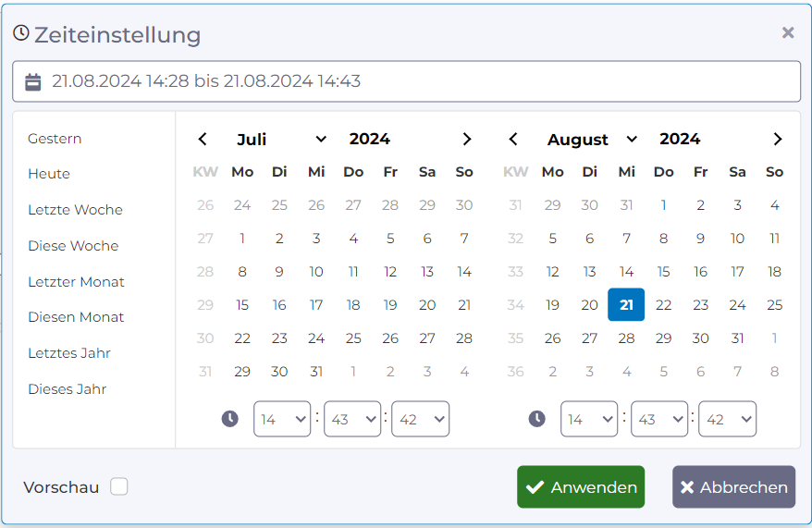This screenshot has height=528, width=812.
Task: Pick July 23 in the Juli calendar
Action: [x=279, y=338]
